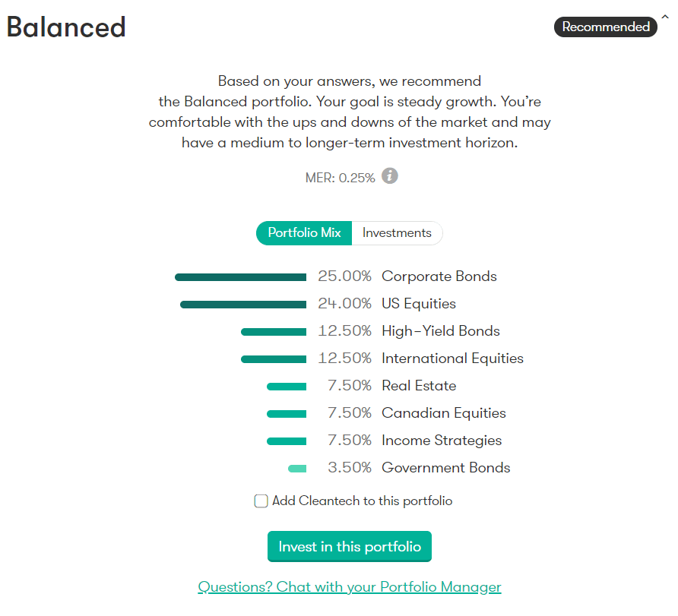The height and width of the screenshot is (616, 678).
Task: Expand the Canadian Equities allocation row
Action: (287, 413)
